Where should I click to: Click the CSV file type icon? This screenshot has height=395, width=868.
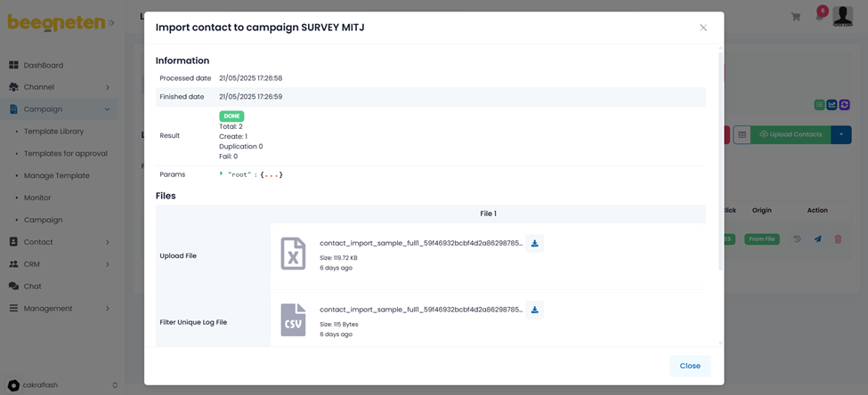click(293, 320)
